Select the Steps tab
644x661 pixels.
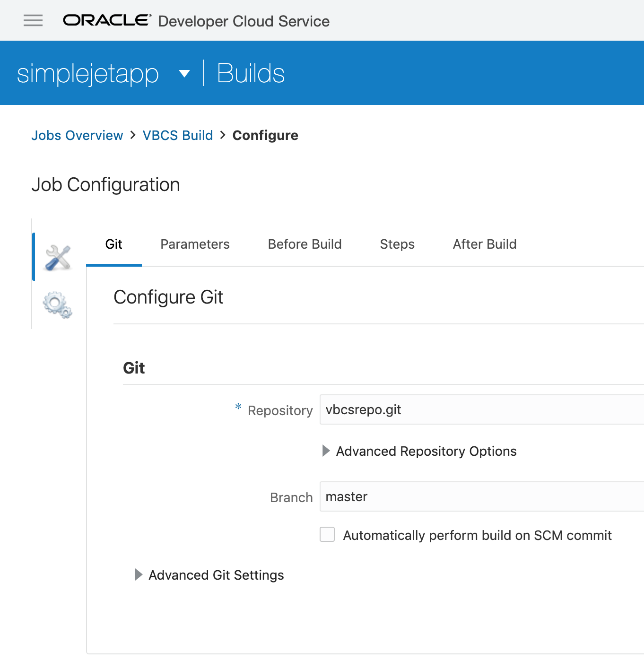397,244
